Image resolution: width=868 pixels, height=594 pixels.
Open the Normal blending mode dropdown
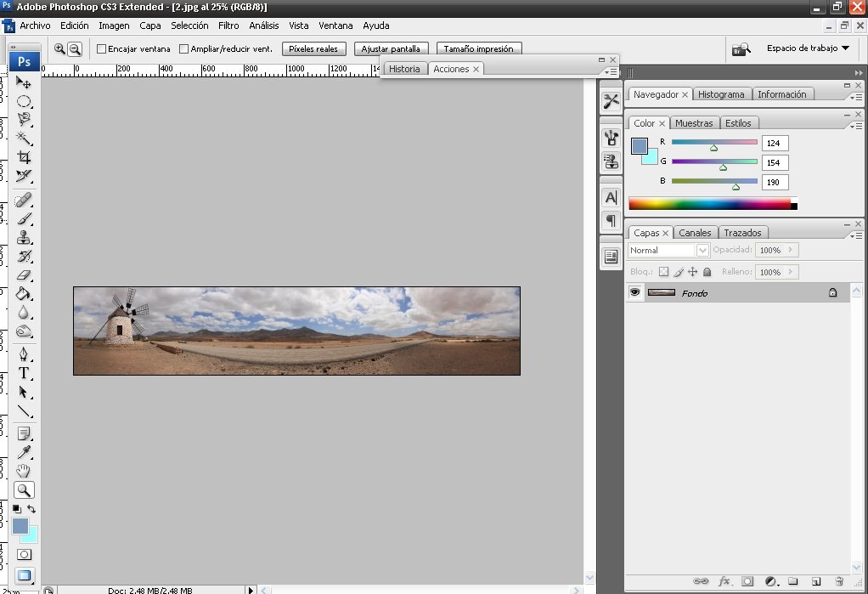click(x=702, y=251)
